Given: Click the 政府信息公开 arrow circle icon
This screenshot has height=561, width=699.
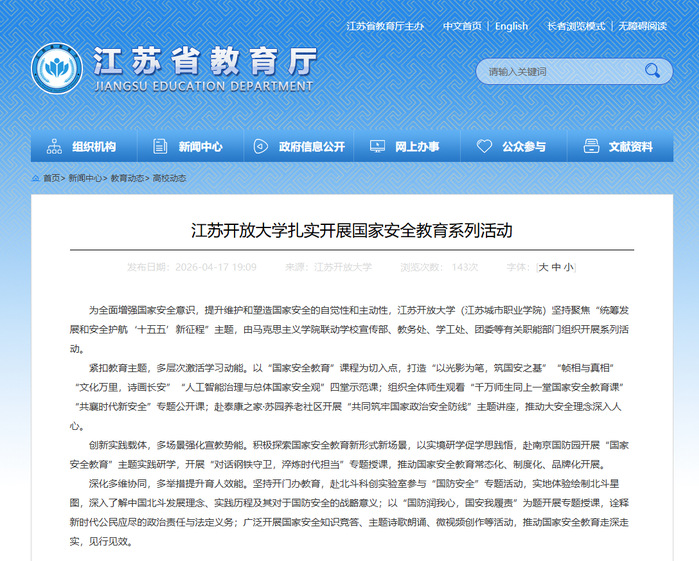Looking at the screenshot, I should coord(261,146).
